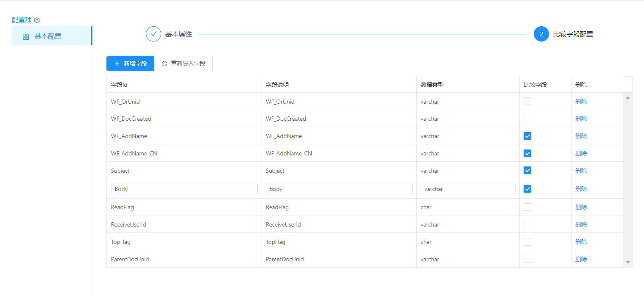Click the refresh icon on 重新导入字段 button
This screenshot has width=644, height=296.
(164, 64)
